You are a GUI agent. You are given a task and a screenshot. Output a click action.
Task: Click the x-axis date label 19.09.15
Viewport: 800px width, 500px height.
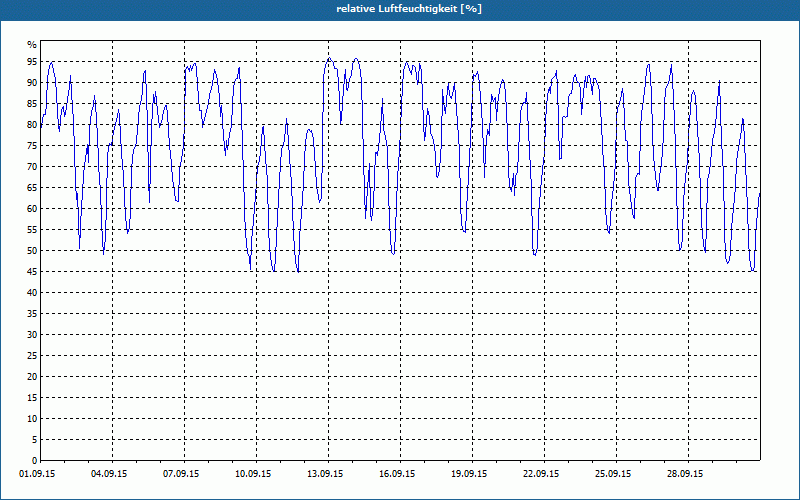469,474
